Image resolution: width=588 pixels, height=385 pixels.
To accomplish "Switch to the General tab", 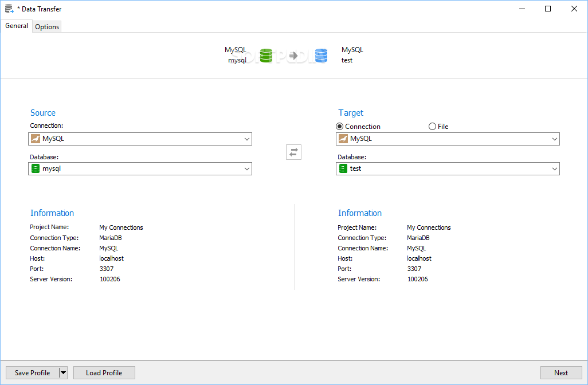I will [17, 26].
